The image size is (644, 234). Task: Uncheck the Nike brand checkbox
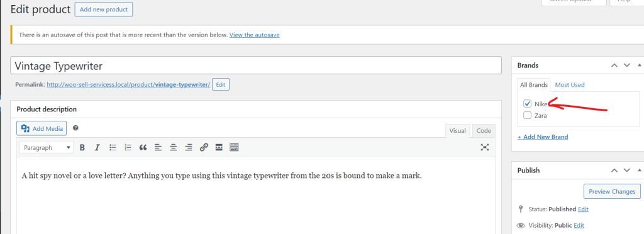point(528,104)
